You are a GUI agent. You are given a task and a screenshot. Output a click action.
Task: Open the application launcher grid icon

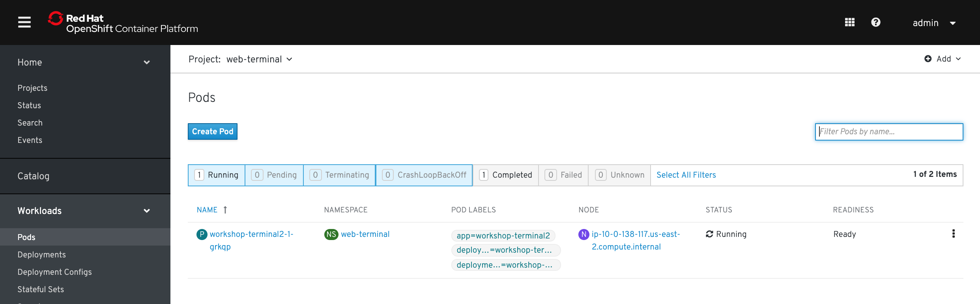pyautogui.click(x=849, y=23)
